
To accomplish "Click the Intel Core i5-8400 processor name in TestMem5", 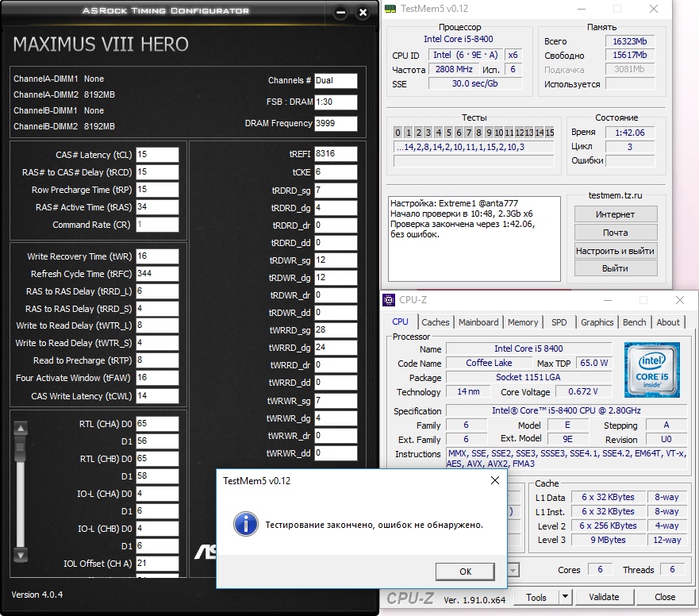I will 459,39.
